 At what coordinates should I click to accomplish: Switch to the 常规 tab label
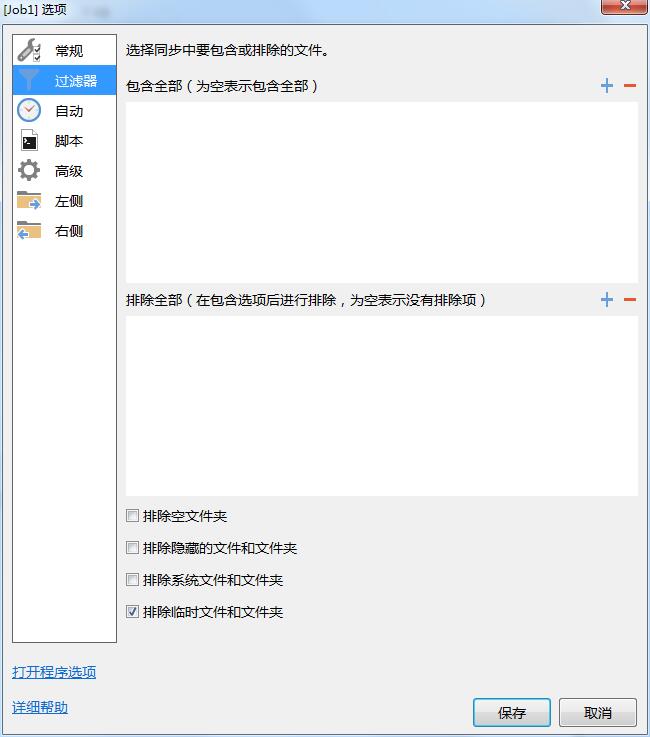click(x=69, y=51)
